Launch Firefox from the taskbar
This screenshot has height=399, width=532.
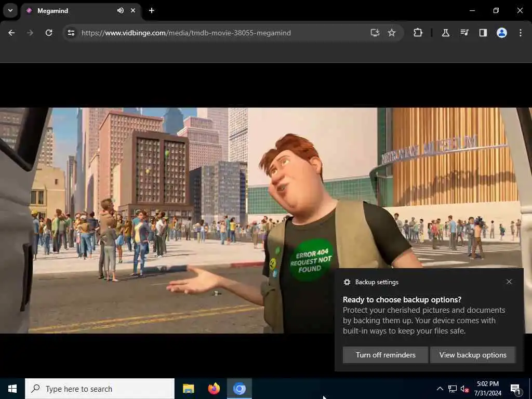(214, 389)
